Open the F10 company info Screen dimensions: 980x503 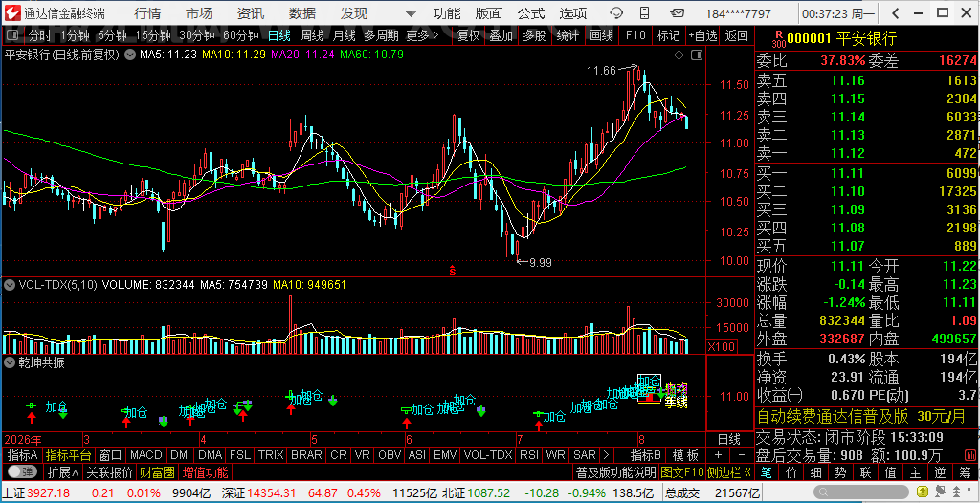[x=635, y=36]
